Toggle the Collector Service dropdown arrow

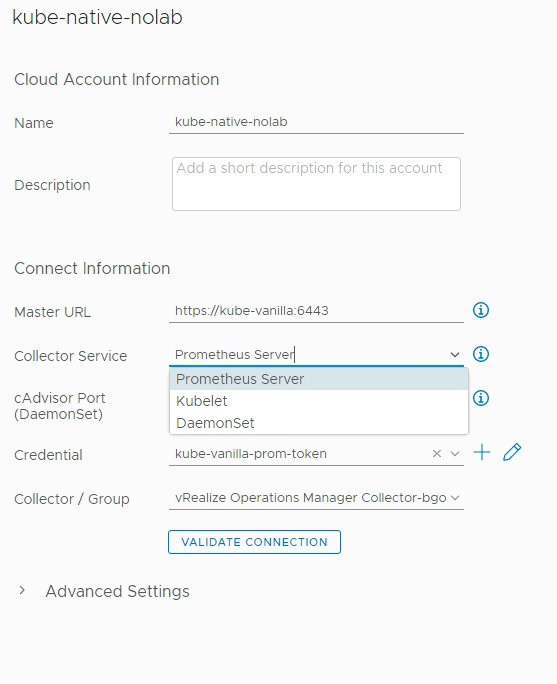click(455, 355)
